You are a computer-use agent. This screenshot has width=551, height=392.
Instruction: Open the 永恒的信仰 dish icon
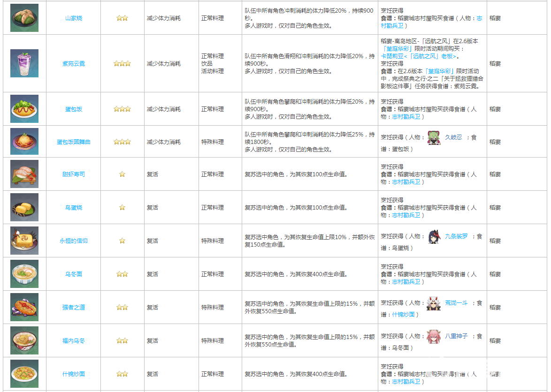pos(24,241)
